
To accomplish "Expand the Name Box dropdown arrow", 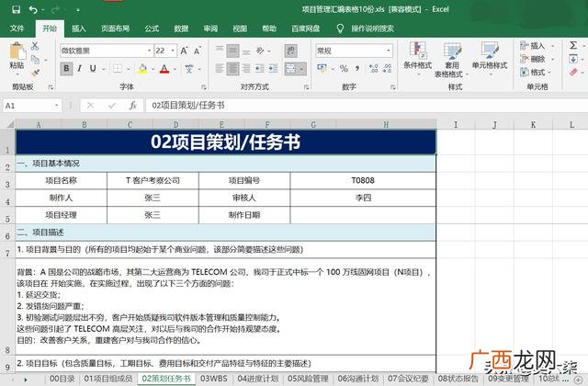I will (57, 106).
